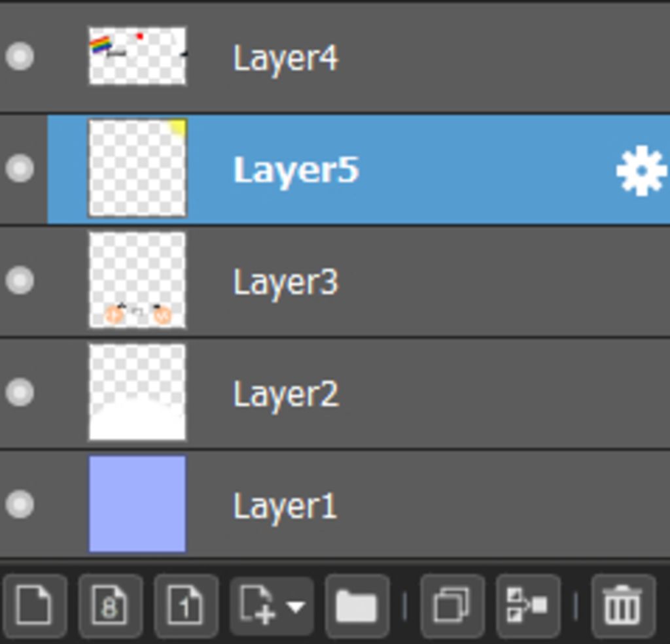Create a new layer folder
Image resolution: width=670 pixels, height=644 pixels.
tap(357, 606)
